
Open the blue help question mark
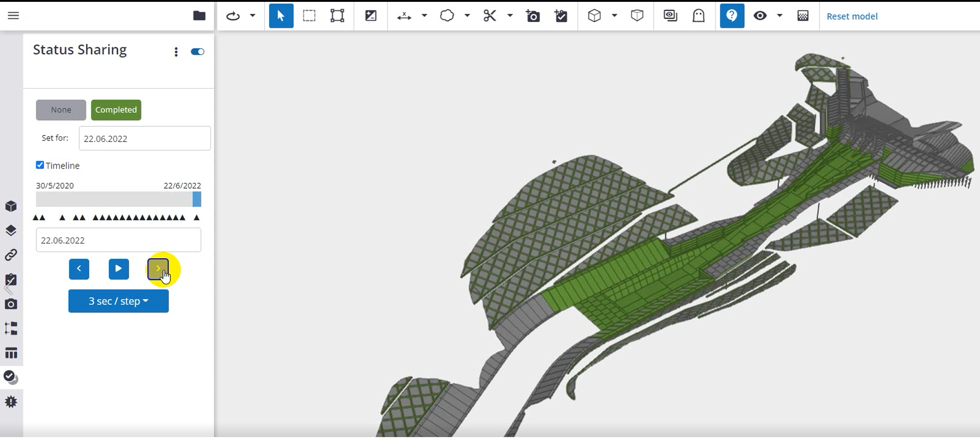coord(732,16)
